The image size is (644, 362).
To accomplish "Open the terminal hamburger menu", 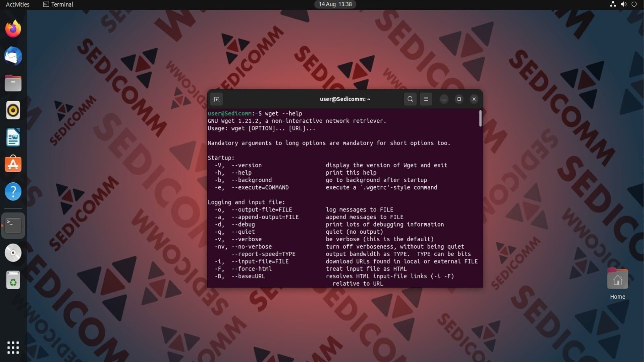I will tap(426, 99).
